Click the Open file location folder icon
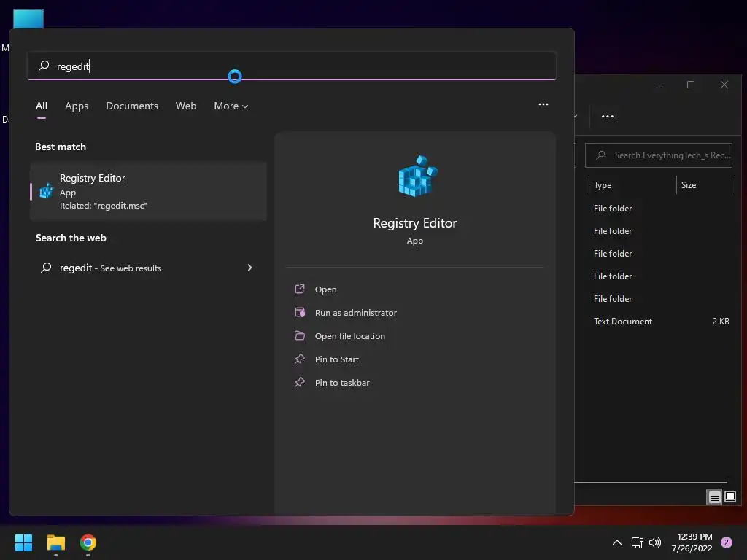This screenshot has height=560, width=747. (x=300, y=335)
